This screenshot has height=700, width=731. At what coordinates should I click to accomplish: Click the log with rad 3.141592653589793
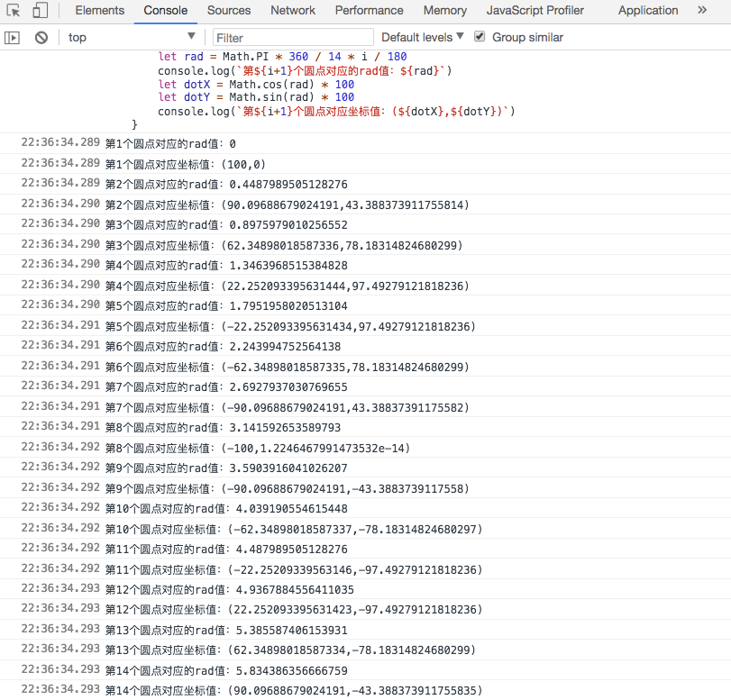pyautogui.click(x=223, y=428)
